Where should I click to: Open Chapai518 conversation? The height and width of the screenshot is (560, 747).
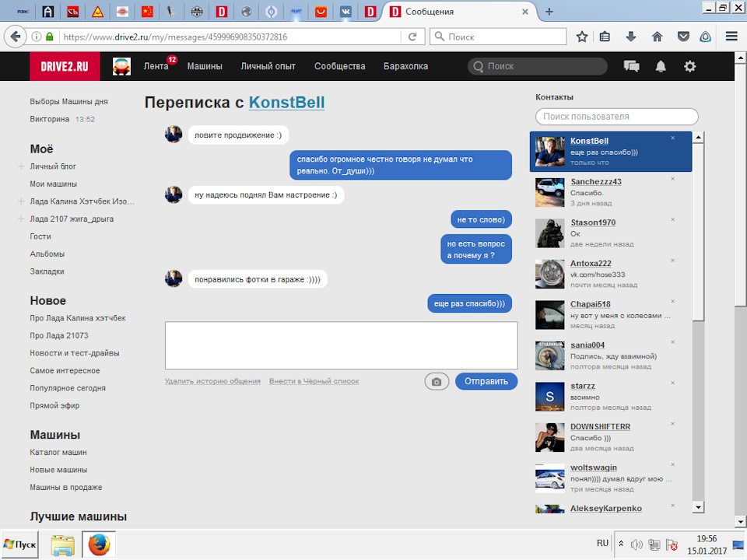610,315
